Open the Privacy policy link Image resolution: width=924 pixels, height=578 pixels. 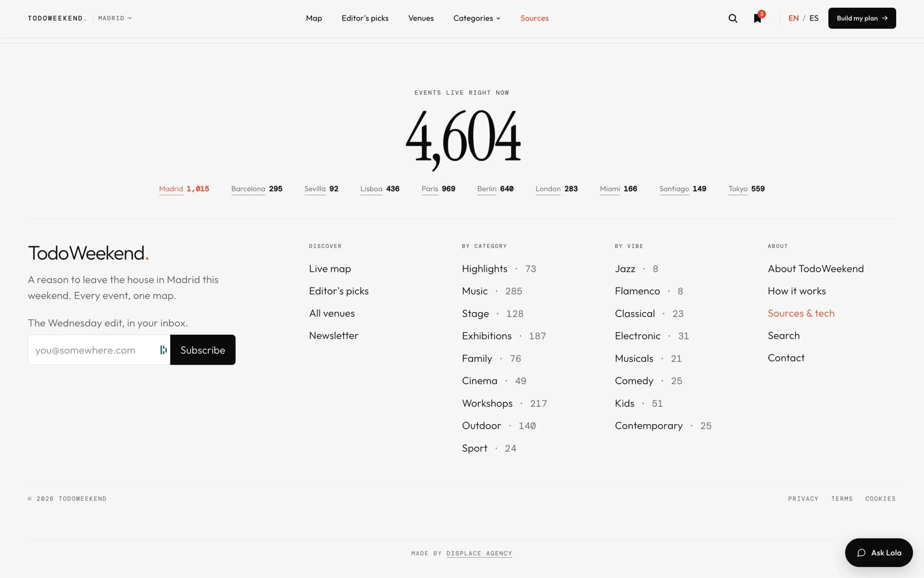[803, 499]
